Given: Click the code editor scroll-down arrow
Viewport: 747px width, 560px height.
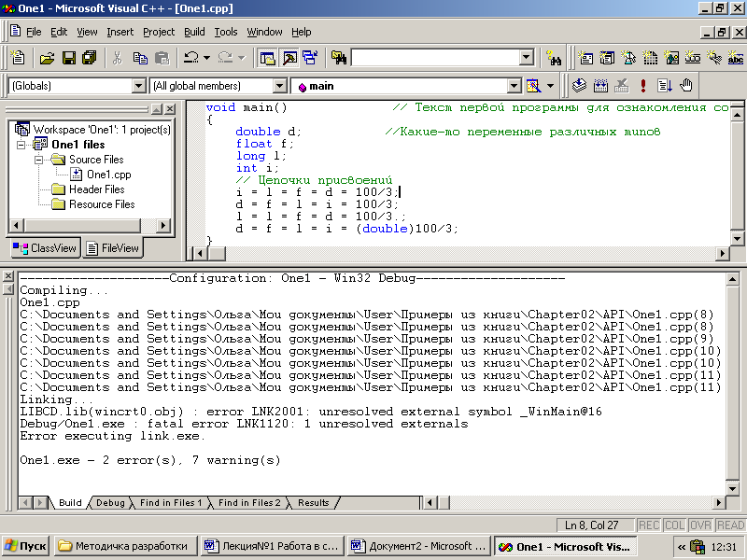Looking at the screenshot, I should [x=736, y=239].
